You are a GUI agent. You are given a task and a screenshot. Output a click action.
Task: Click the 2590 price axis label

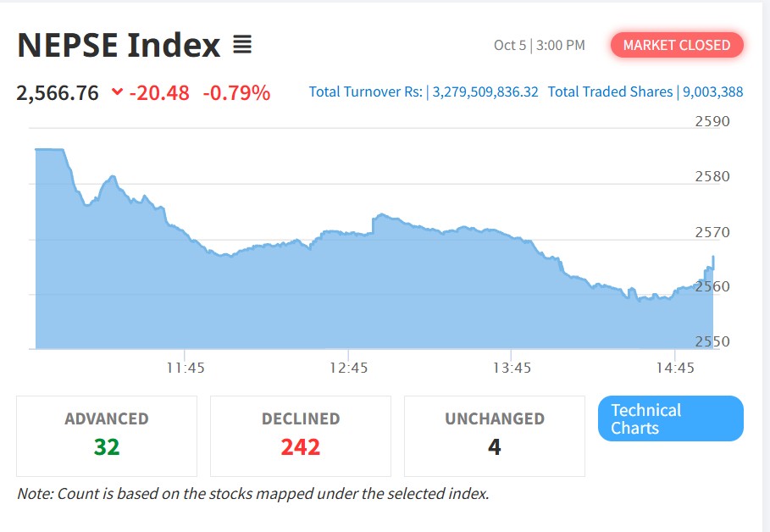[x=712, y=121]
